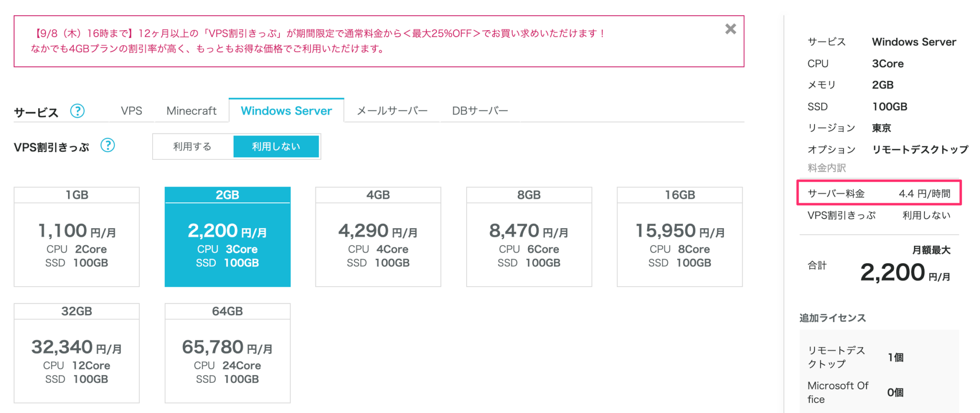Image resolution: width=980 pixels, height=413 pixels.
Task: Select the 2GB plan card
Action: pos(227,237)
